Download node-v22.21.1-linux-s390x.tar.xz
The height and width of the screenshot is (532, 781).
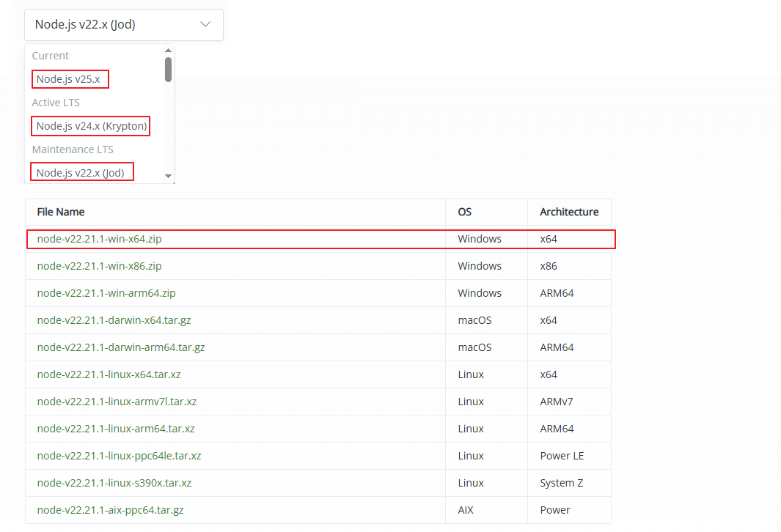coord(114,483)
